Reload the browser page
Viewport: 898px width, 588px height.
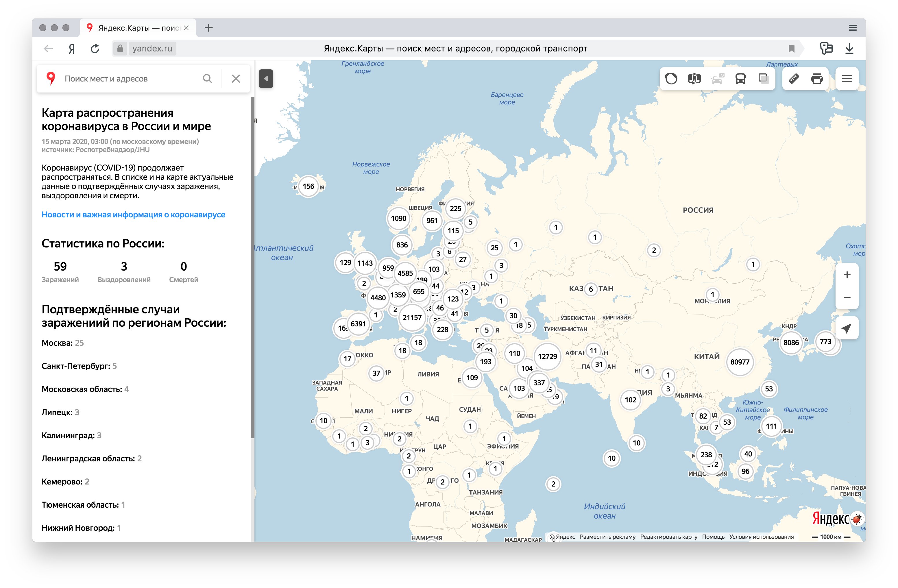coord(95,48)
